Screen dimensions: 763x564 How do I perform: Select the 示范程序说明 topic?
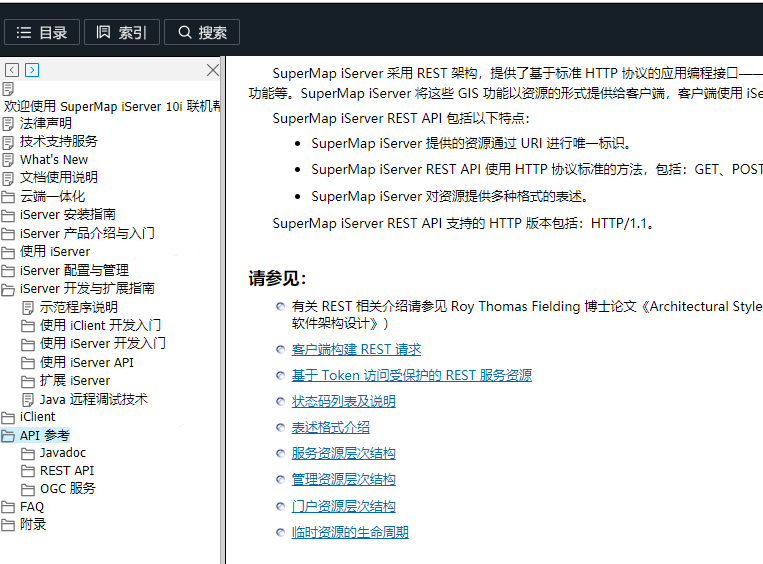point(78,307)
